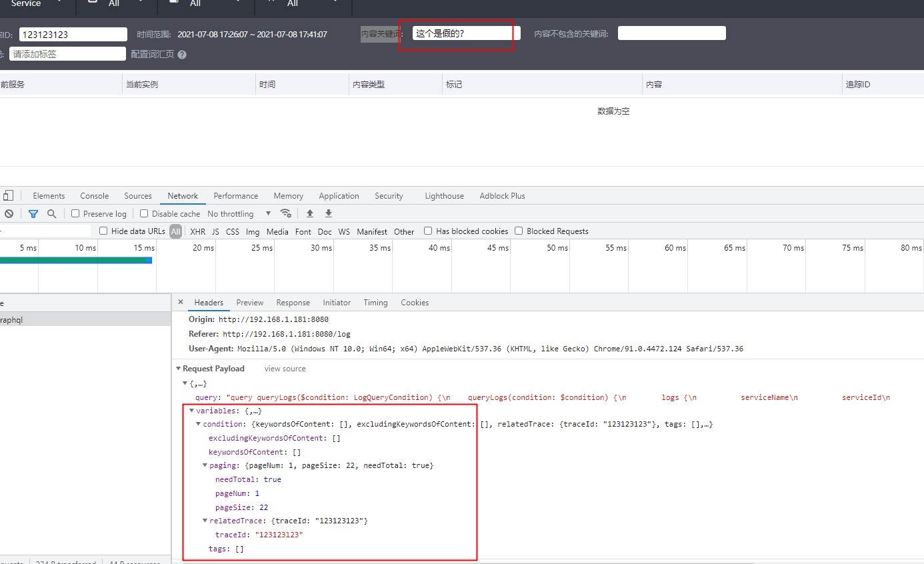Click the view source link
924x564 pixels.
click(x=285, y=369)
